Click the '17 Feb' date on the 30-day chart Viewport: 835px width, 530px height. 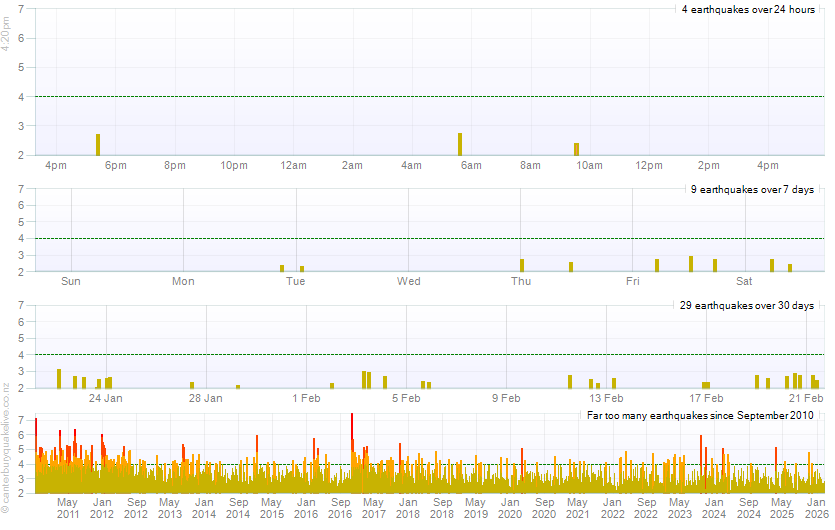pos(706,398)
